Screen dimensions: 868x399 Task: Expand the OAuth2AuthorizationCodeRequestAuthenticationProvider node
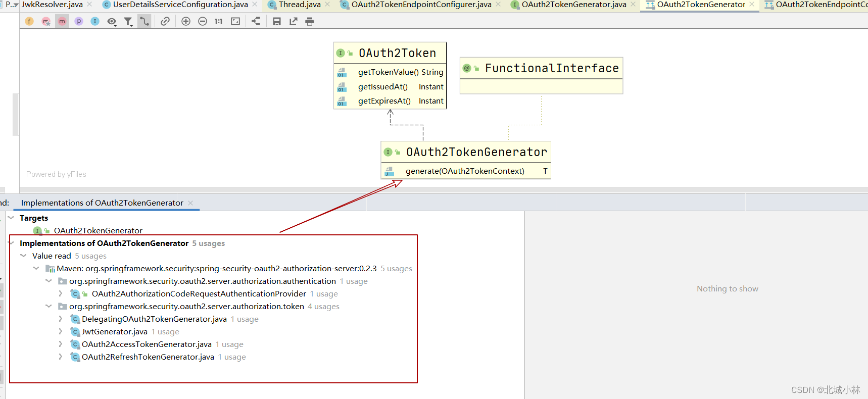point(61,294)
